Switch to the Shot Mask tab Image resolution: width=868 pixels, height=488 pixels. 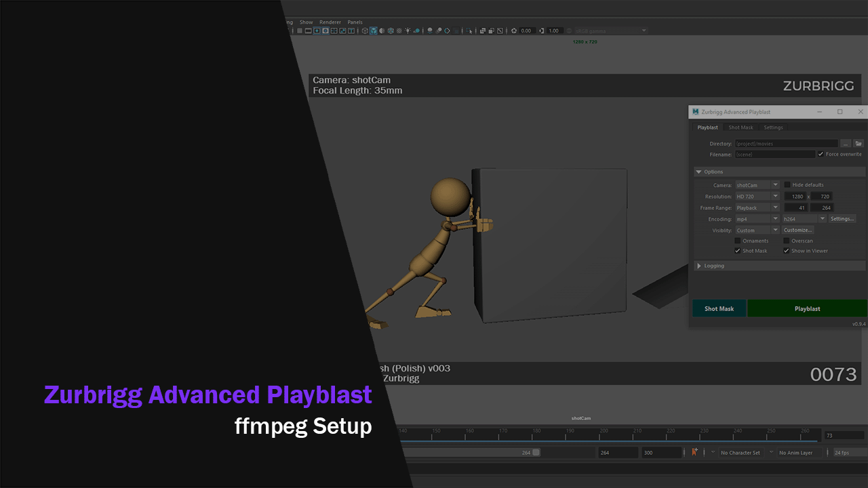tap(741, 127)
